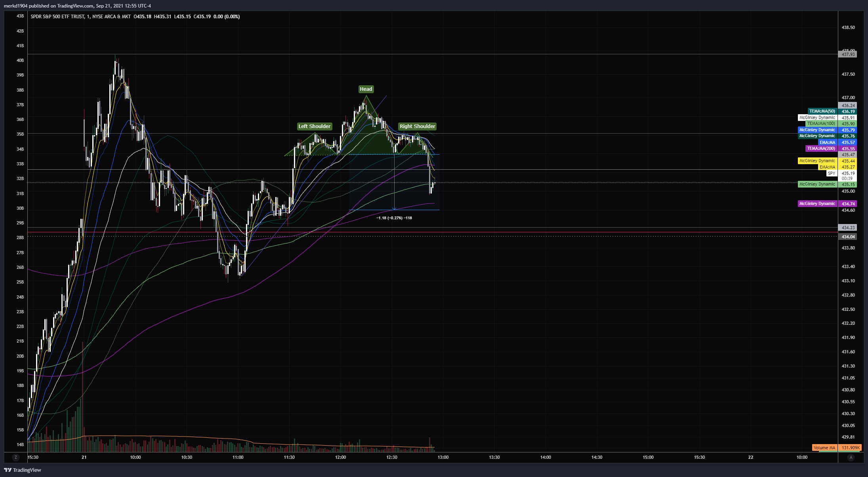Click the TEMA:MA(50) indicator label
Image resolution: width=868 pixels, height=477 pixels.
[822, 111]
